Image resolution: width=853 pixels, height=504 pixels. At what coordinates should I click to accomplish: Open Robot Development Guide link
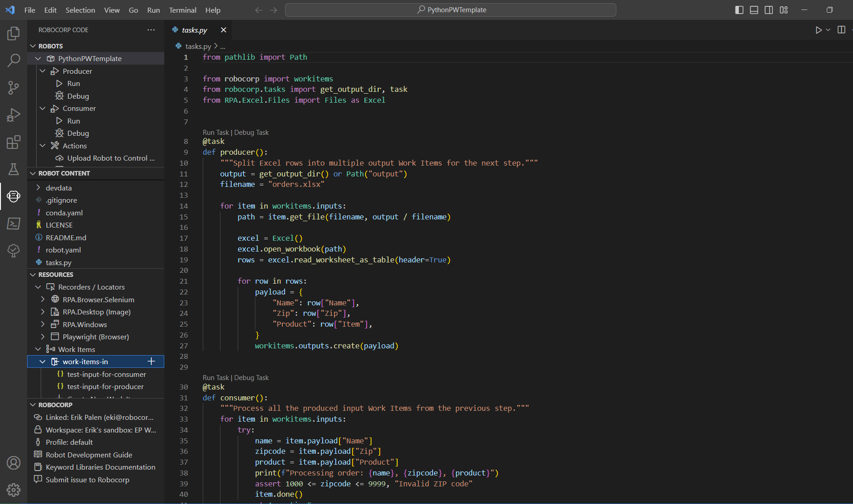pyautogui.click(x=89, y=455)
